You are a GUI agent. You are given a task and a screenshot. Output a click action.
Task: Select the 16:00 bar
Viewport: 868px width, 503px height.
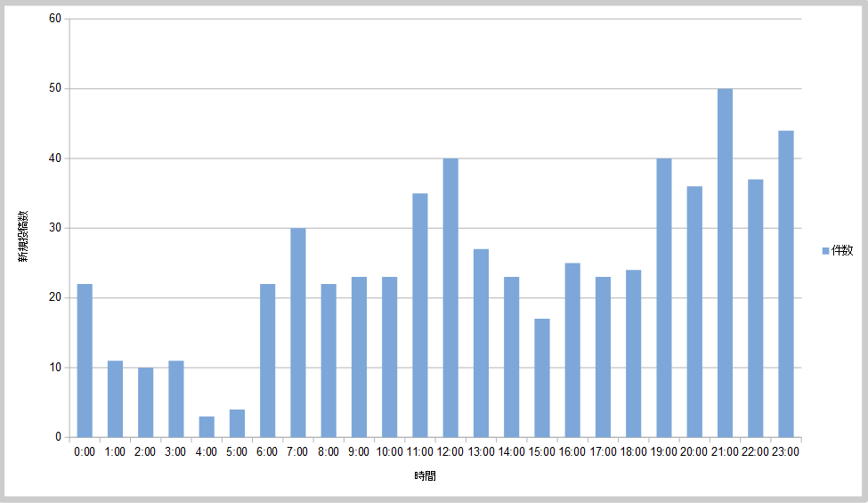click(572, 350)
